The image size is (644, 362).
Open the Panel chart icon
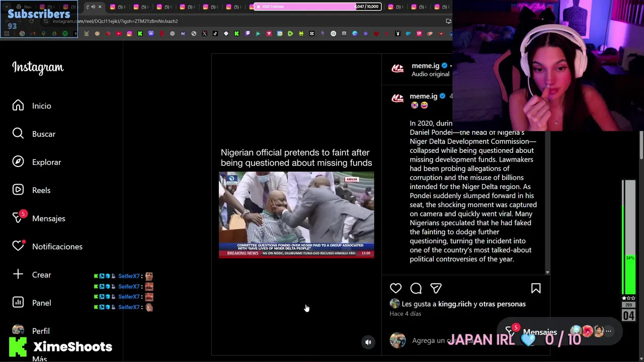tap(18, 303)
